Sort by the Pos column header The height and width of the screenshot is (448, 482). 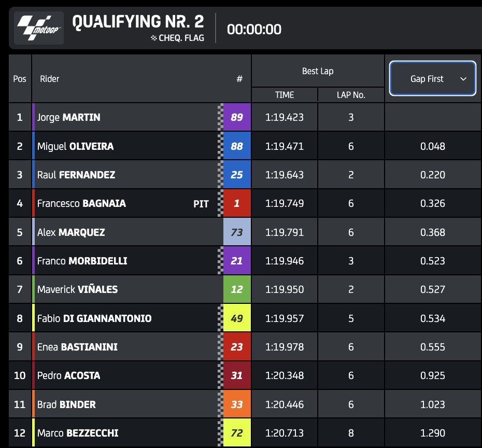[20, 79]
